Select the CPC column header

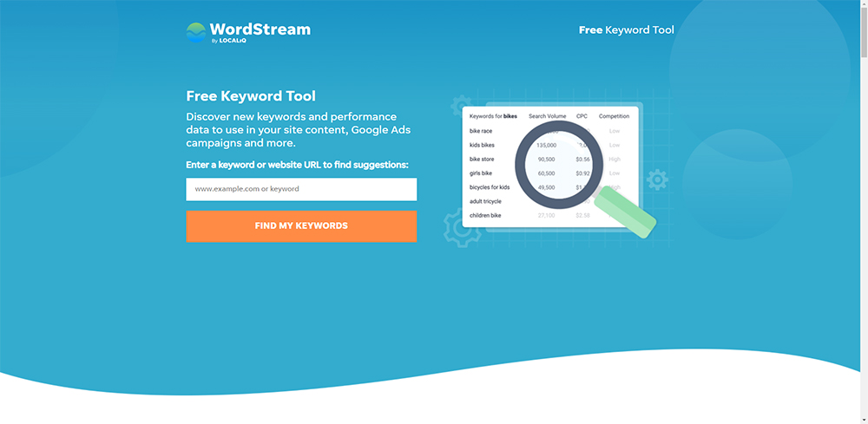pos(582,116)
